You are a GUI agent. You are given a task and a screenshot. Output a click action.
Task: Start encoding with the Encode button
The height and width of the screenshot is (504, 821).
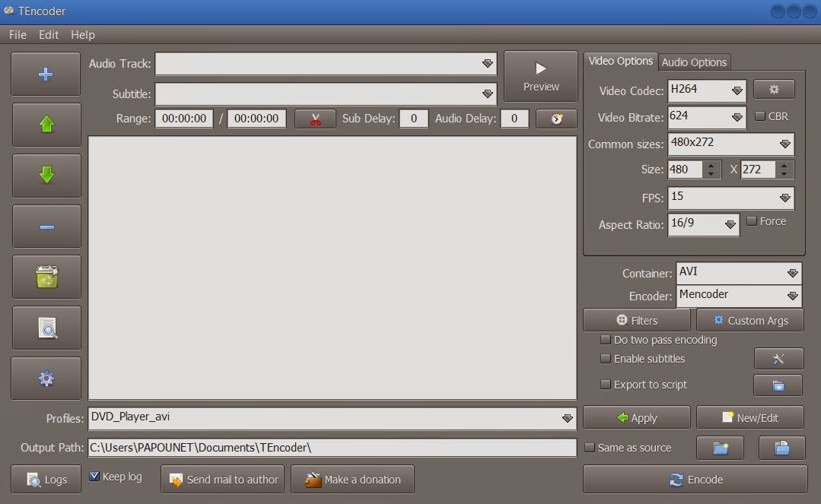point(695,480)
